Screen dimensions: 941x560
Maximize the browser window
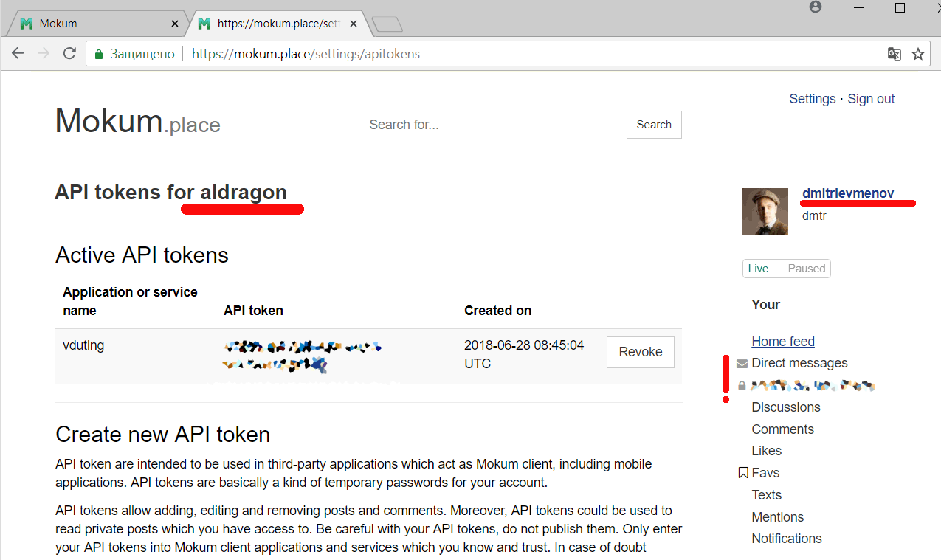(x=900, y=7)
